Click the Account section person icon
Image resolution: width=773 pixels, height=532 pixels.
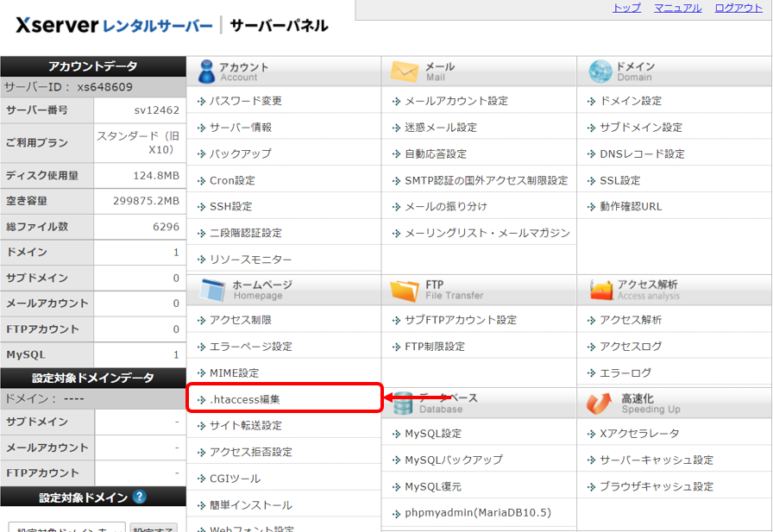pos(204,71)
